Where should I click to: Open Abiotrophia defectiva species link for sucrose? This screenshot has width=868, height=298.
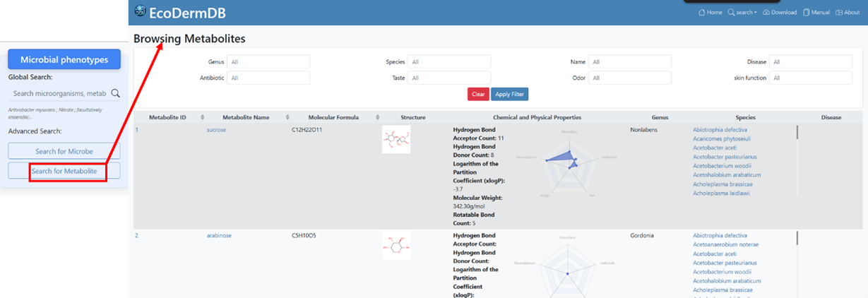point(720,130)
